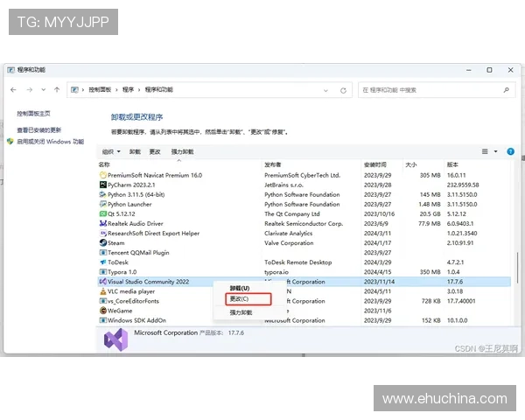Open help via blue question icon
The width and height of the screenshot is (525, 420).
[511, 151]
